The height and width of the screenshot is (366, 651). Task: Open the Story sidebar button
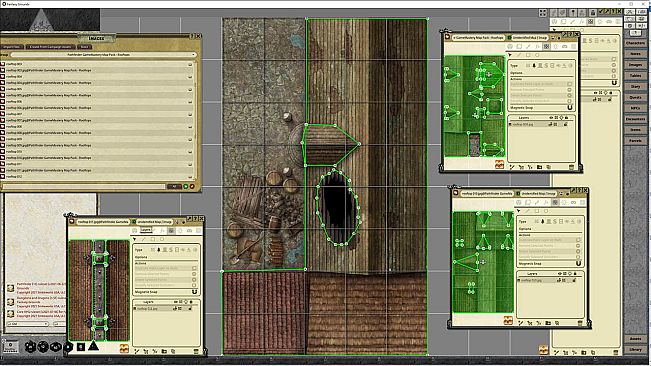pyautogui.click(x=635, y=86)
